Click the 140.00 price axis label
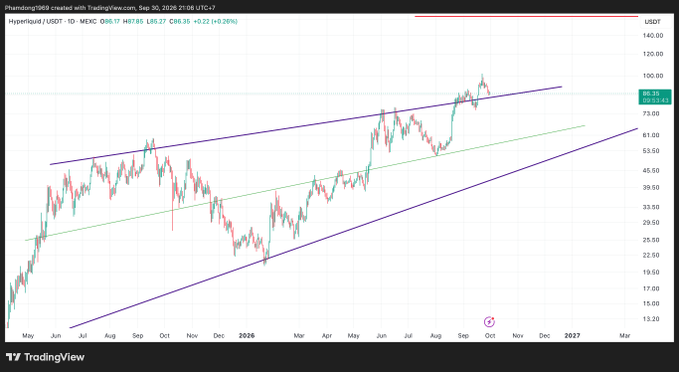 point(653,36)
